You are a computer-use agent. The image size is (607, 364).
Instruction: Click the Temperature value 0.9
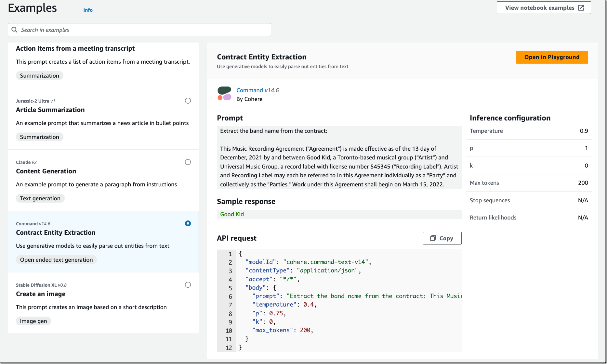point(584,131)
